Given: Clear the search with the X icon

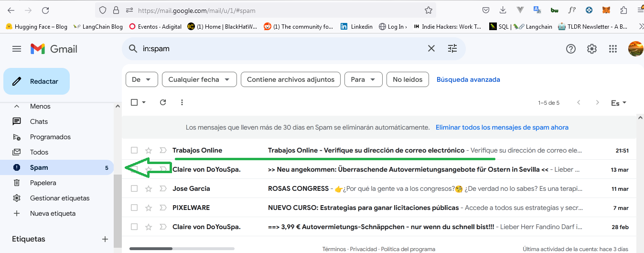Looking at the screenshot, I should 431,48.
